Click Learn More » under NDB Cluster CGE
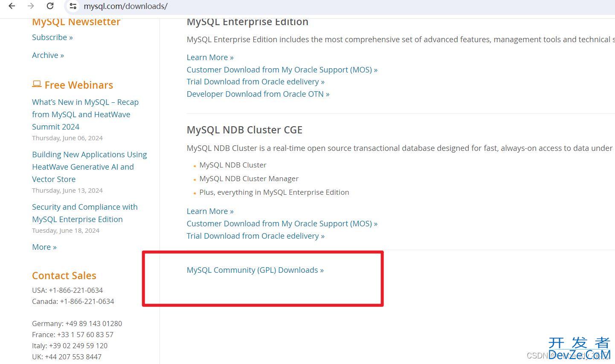Screen dimensions: 615x364 click(210, 211)
